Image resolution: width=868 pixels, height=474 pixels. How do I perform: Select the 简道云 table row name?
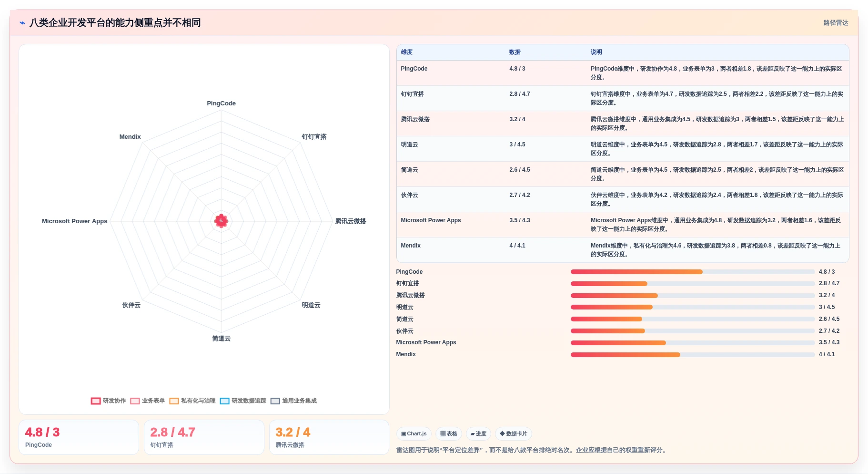pos(409,170)
